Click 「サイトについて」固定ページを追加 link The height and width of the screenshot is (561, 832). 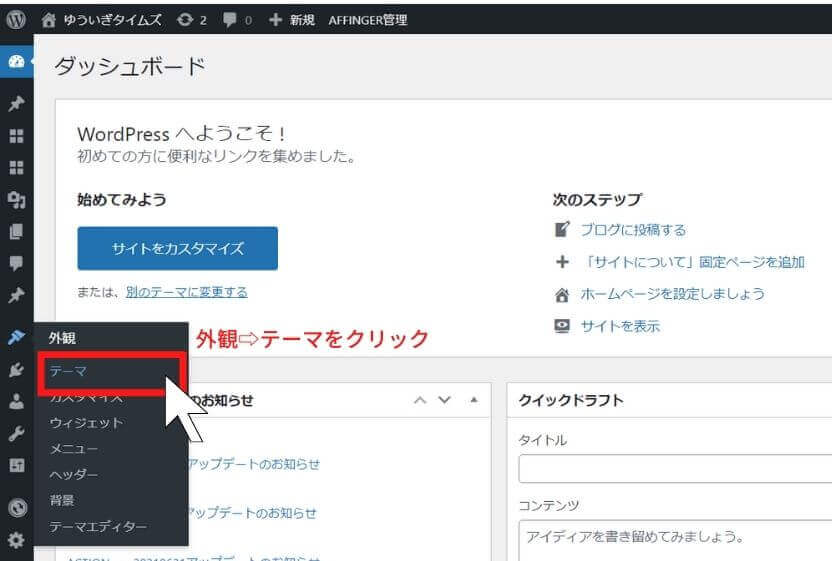pyautogui.click(x=693, y=262)
